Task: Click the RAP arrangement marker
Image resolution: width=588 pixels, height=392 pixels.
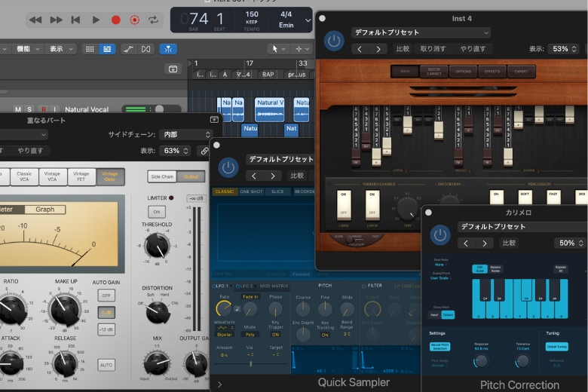Action: [x=268, y=75]
